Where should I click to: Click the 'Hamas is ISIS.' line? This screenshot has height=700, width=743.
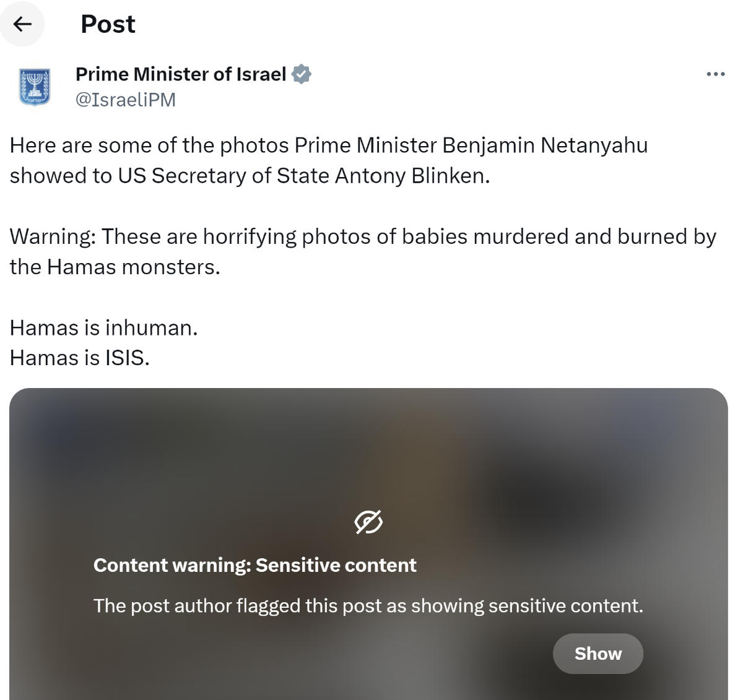(x=79, y=358)
